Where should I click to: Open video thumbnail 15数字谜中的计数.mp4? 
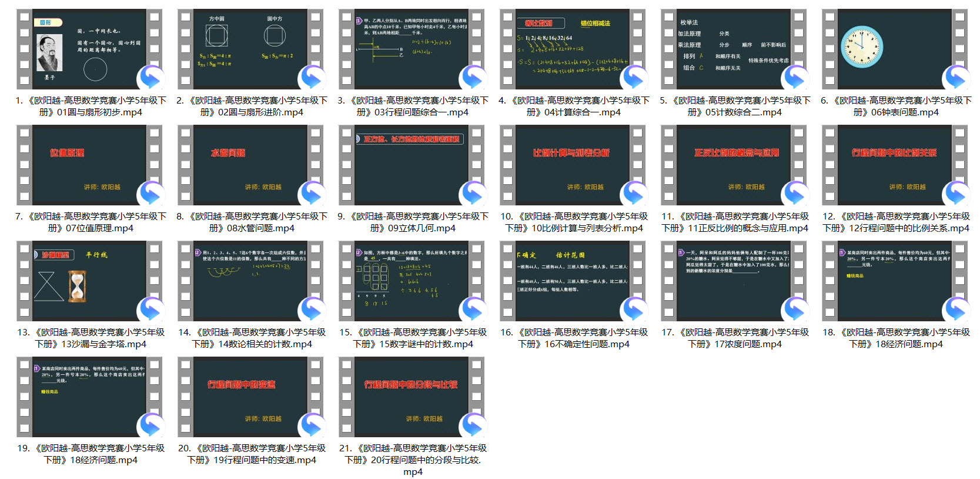click(x=412, y=281)
